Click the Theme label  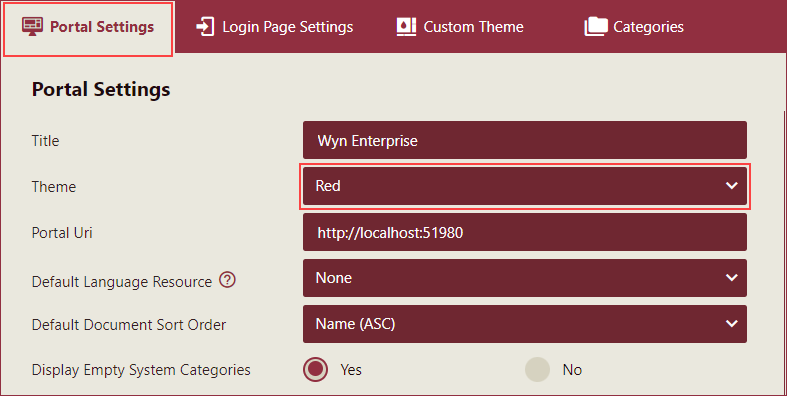[x=54, y=187]
